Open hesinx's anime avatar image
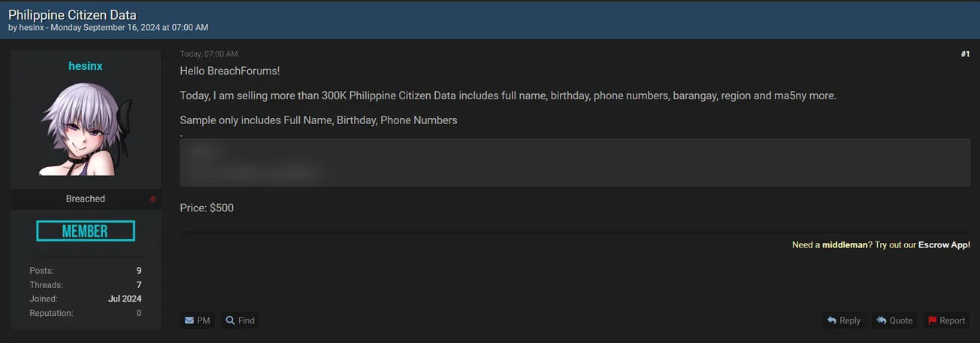 (86, 129)
